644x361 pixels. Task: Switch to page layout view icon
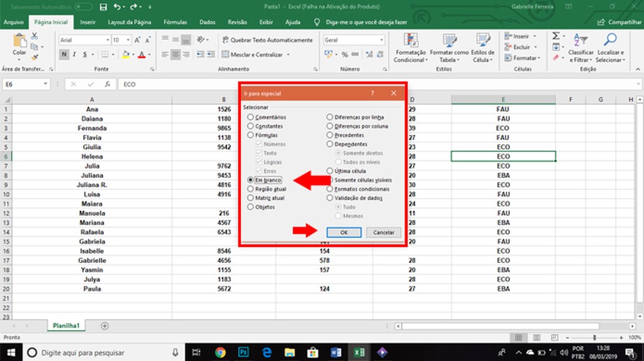tap(537, 337)
